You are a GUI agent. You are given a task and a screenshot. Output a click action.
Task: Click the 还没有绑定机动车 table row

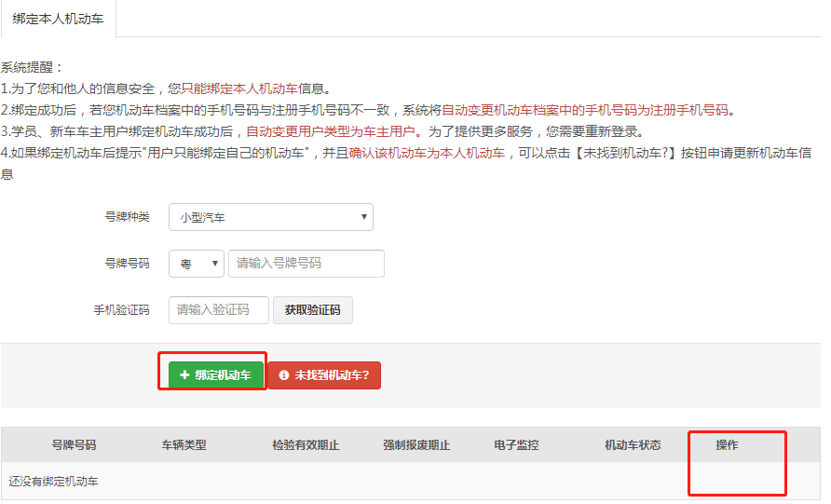(x=411, y=482)
